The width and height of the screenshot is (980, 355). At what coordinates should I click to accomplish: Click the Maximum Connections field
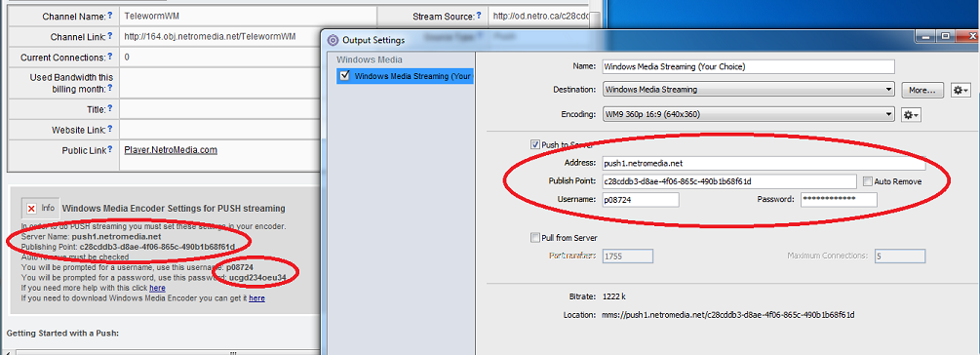900,256
